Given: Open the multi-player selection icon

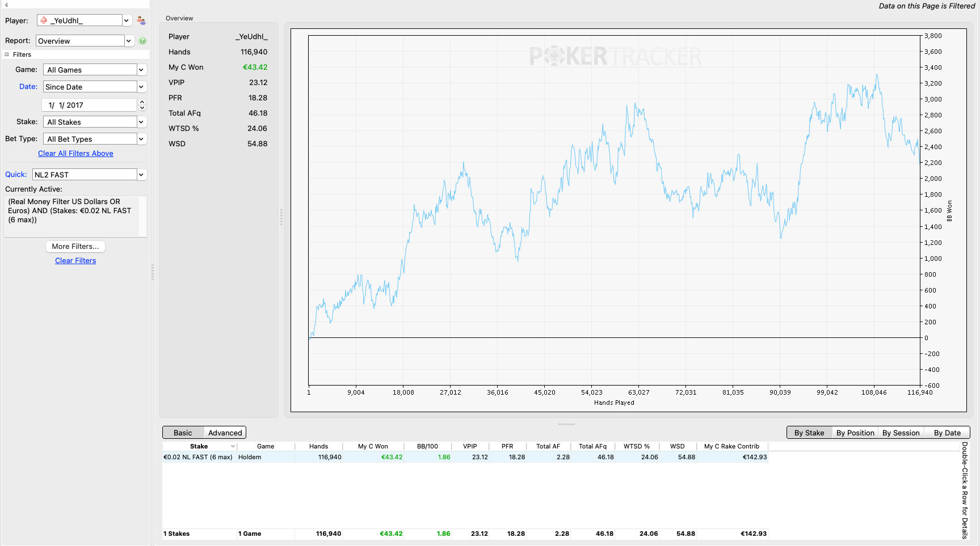Looking at the screenshot, I should click(x=141, y=21).
